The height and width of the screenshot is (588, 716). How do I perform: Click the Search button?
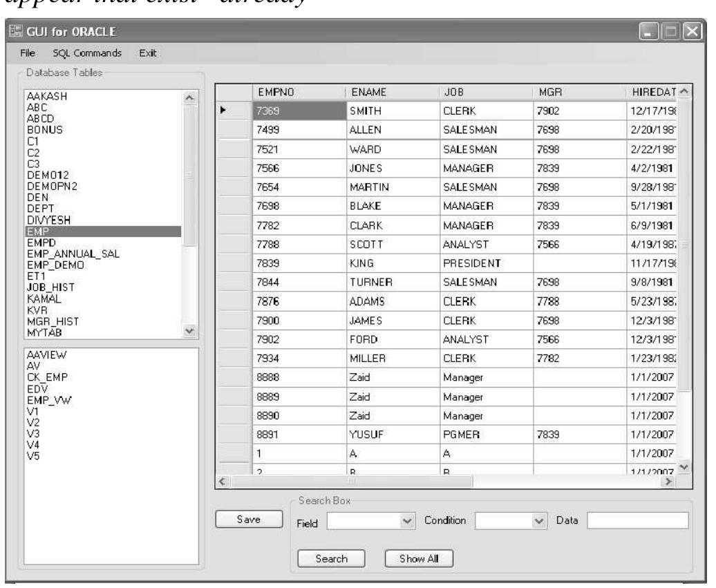(x=331, y=559)
